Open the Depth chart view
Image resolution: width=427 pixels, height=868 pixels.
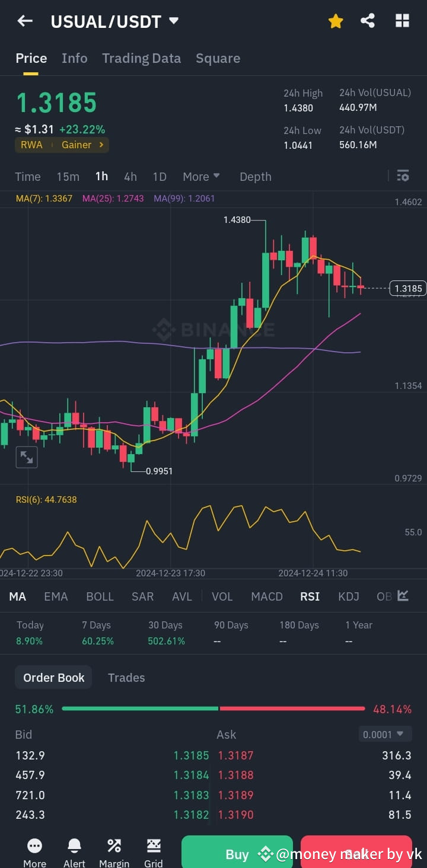(x=255, y=177)
